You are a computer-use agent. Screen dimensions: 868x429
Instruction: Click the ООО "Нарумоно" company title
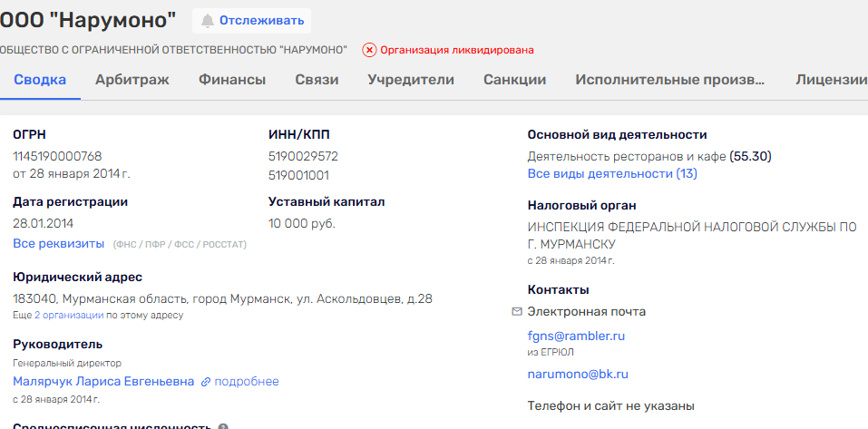(x=87, y=21)
